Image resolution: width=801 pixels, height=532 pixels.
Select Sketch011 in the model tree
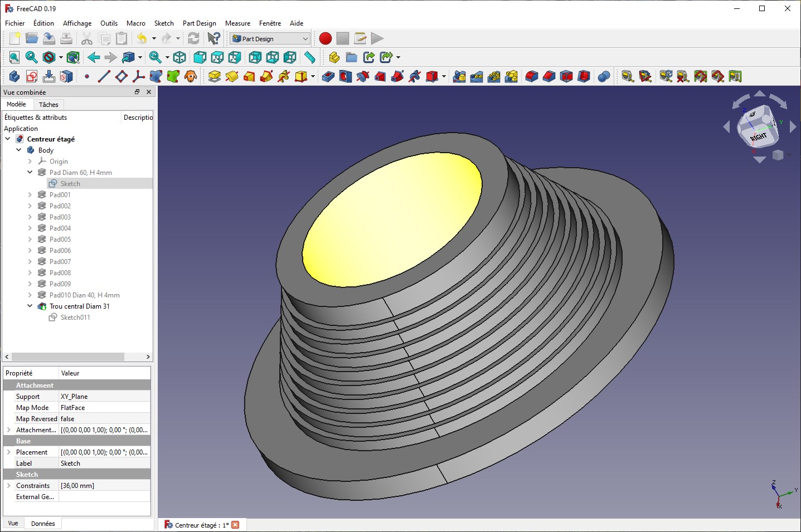75,317
